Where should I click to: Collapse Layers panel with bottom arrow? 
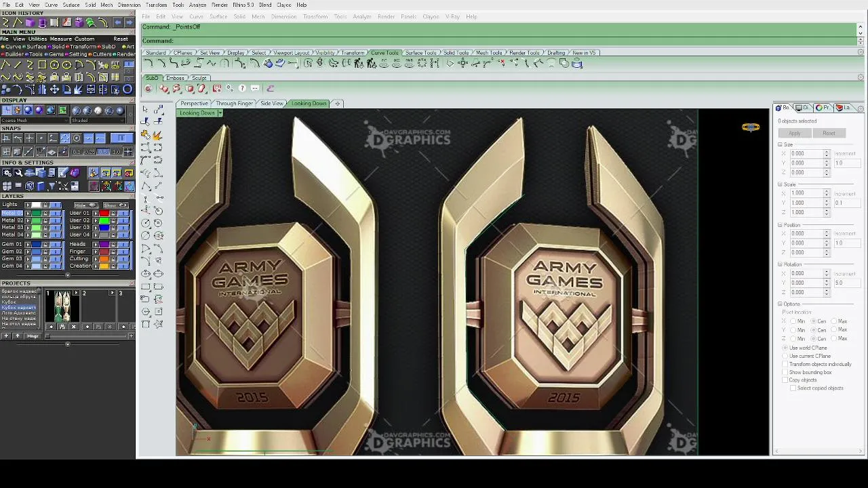tap(67, 275)
